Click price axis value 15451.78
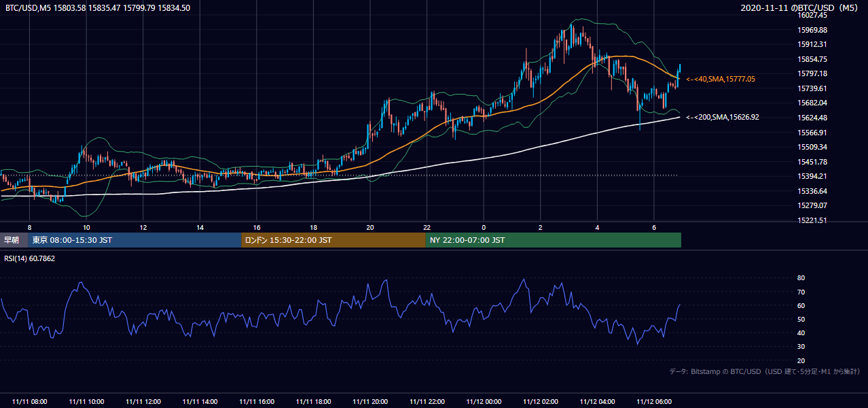Screen dimensions: 868x408 tap(812, 162)
